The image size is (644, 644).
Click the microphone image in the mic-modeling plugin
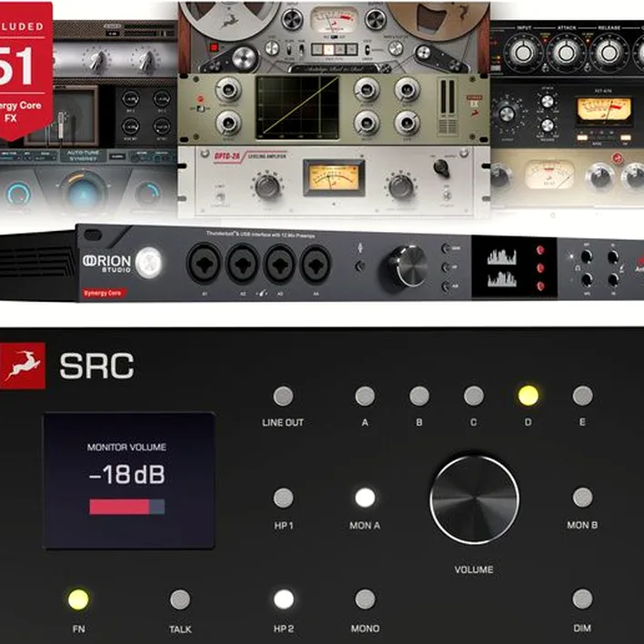61,126
